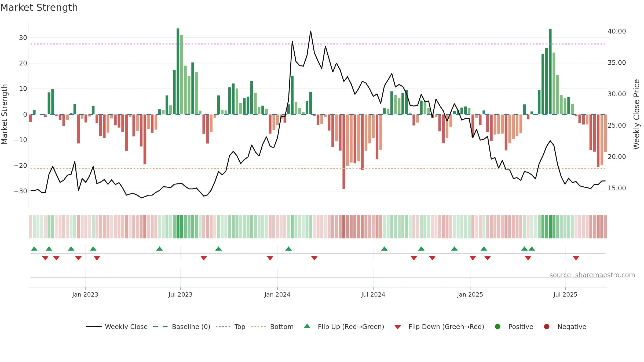Click the orange dotted Bottom threshold line

(318, 168)
